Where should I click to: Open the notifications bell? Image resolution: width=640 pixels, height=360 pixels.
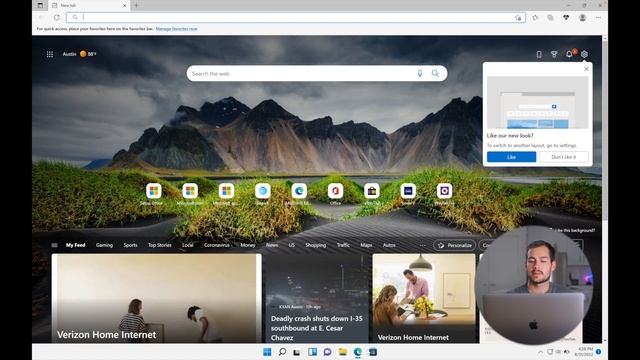tap(569, 54)
